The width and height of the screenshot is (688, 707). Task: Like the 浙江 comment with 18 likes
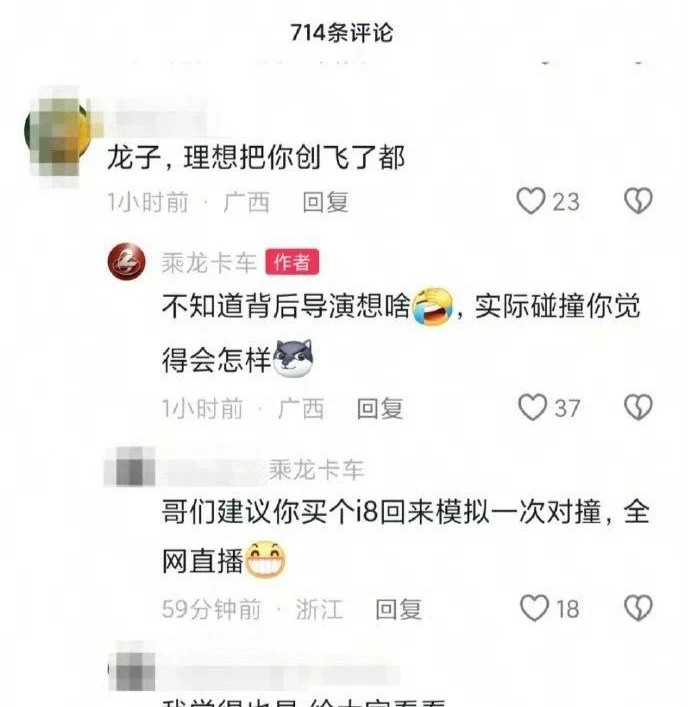pos(534,608)
